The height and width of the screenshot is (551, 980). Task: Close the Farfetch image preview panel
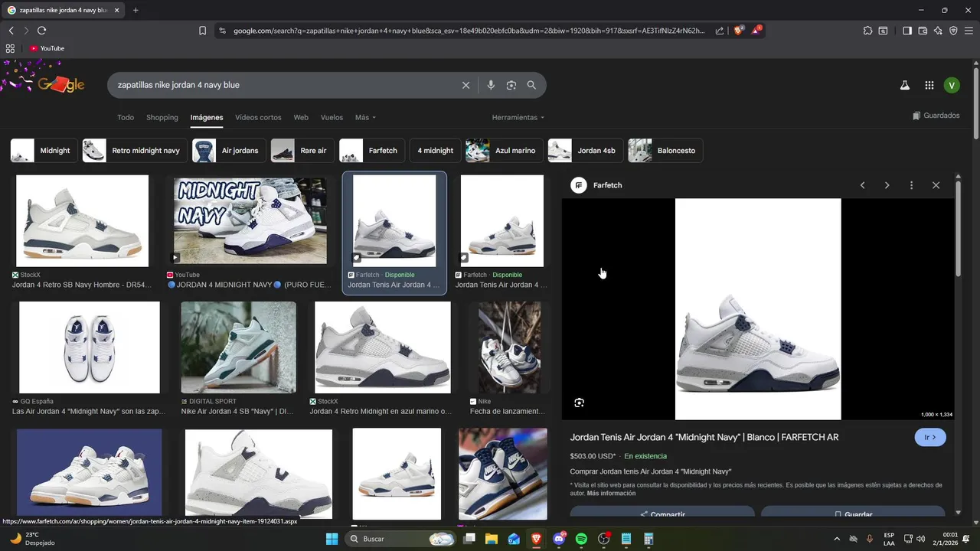pos(936,185)
